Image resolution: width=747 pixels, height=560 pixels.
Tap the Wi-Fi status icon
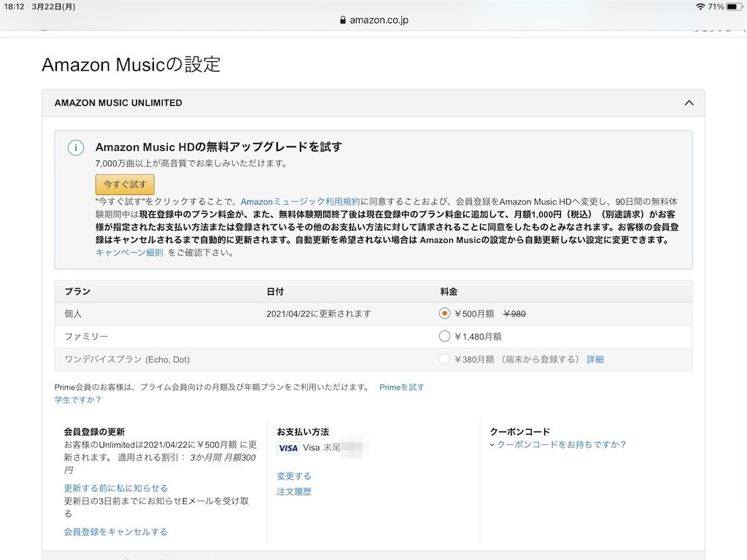pos(700,7)
